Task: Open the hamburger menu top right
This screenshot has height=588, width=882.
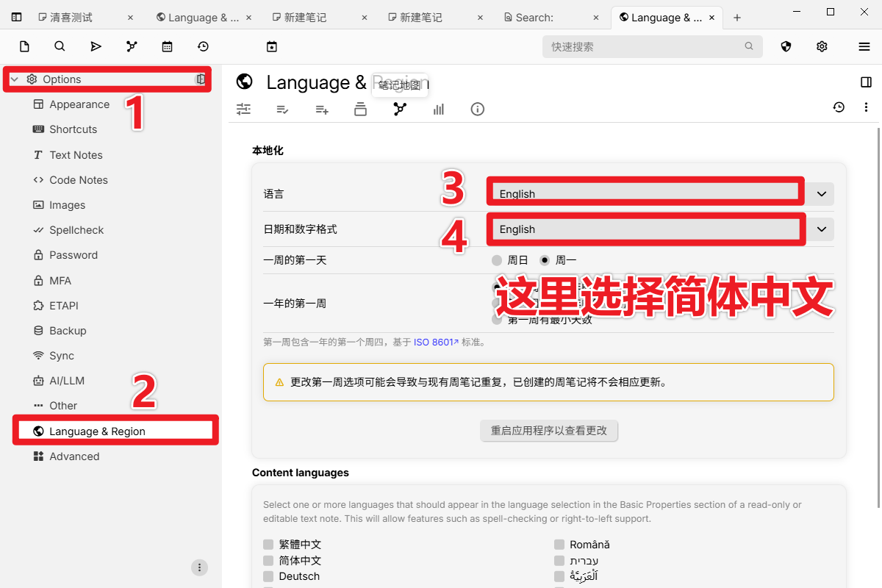Action: 864,46
